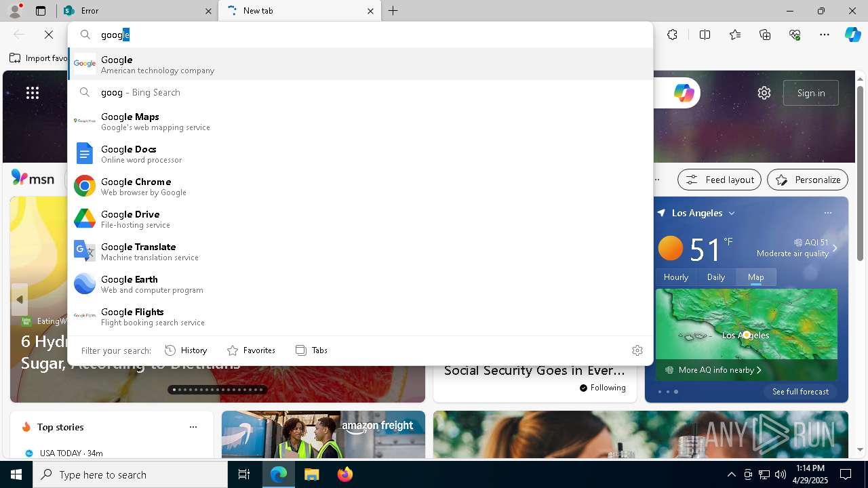Open Firefox from the taskbar
This screenshot has height=488, width=868.
pos(344,474)
